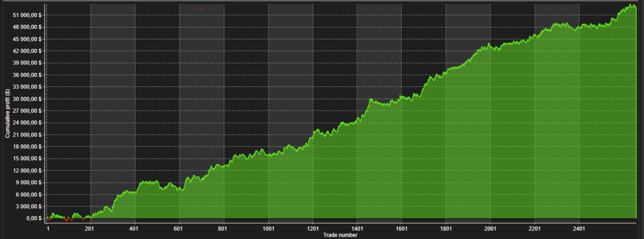Click the x-axis label for trade 1
This screenshot has width=644, height=239.
[48, 229]
